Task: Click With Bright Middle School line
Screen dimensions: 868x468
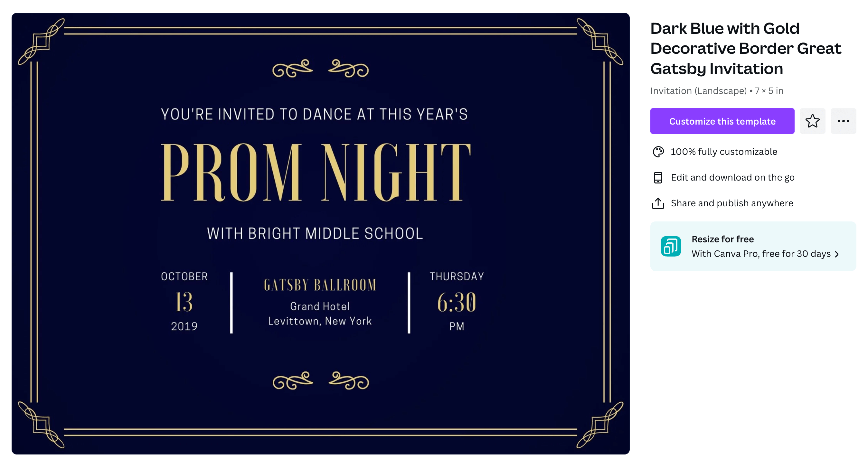Action: pyautogui.click(x=315, y=233)
